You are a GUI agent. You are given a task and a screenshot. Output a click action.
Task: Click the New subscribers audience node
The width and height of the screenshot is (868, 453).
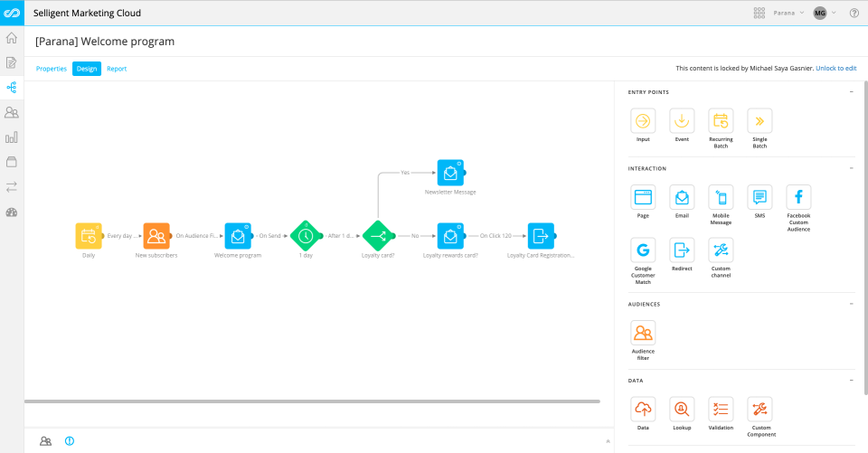[x=156, y=236]
